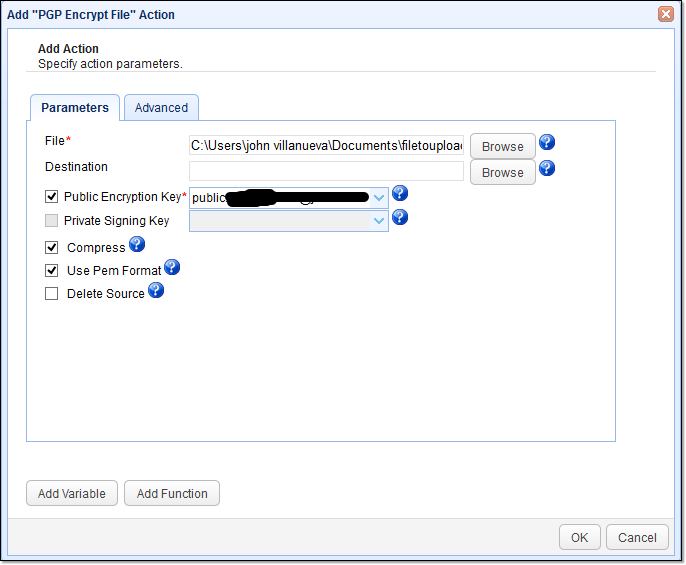Open help for Public Encryption Key
This screenshot has height=565, width=686.
pos(400,194)
